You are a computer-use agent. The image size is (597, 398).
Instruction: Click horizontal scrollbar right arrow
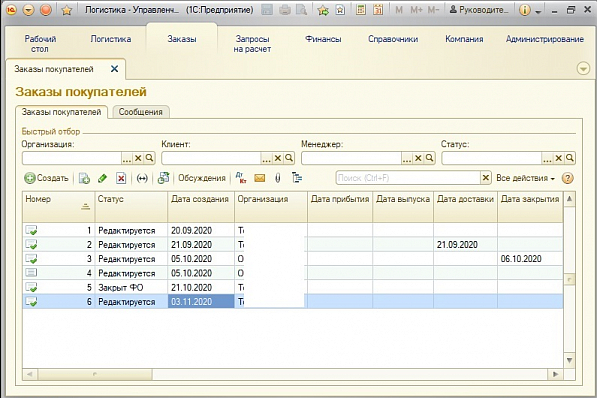click(x=555, y=374)
